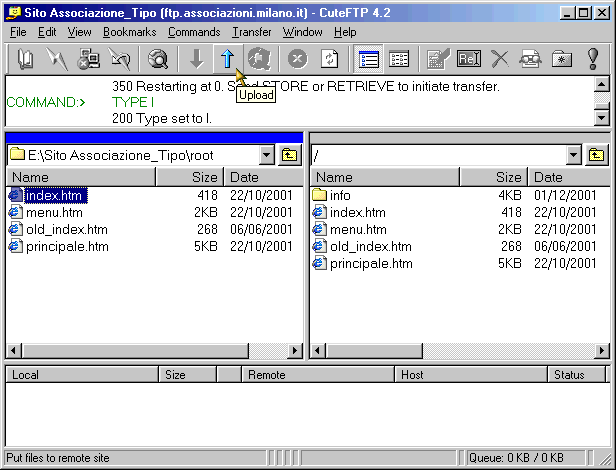616x470 pixels.
Task: Click the Delete X toolbar icon
Action: pos(500,59)
